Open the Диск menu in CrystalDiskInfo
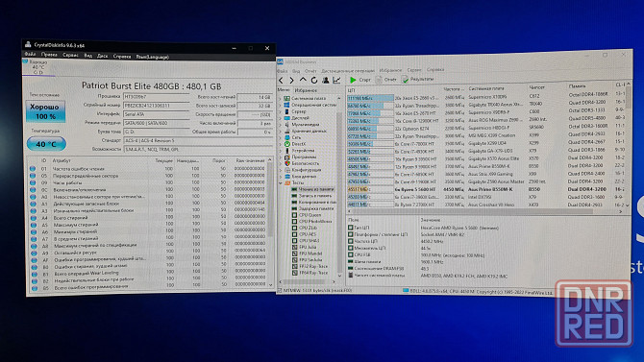Screen dimensions: 644x362 coord(102,56)
